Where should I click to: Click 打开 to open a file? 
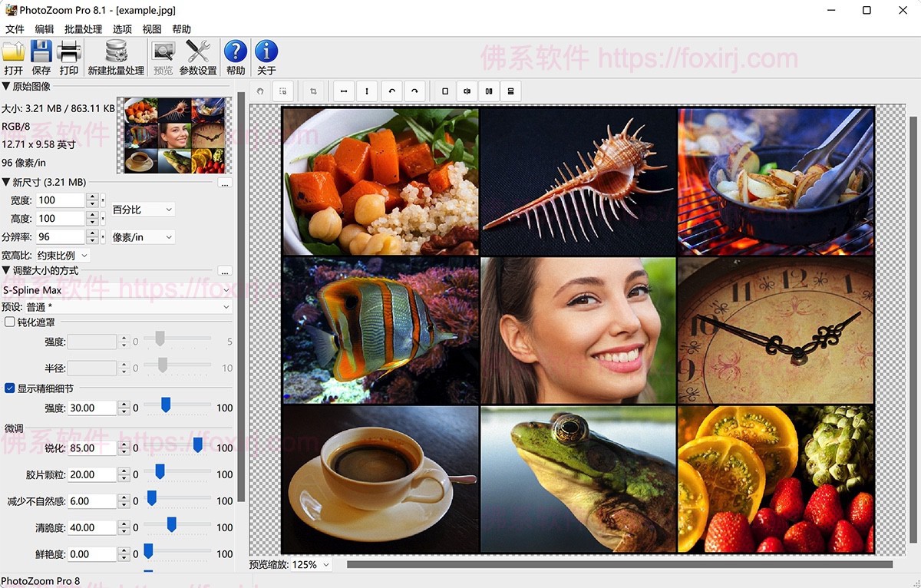click(13, 55)
